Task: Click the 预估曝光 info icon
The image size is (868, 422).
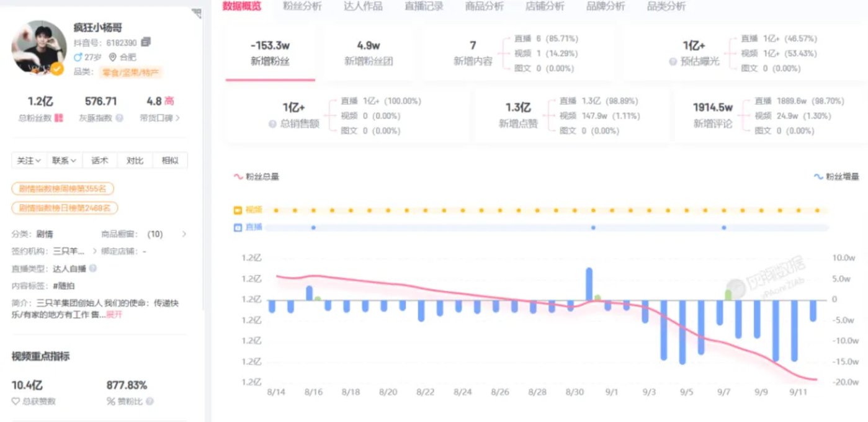Action: tap(674, 61)
